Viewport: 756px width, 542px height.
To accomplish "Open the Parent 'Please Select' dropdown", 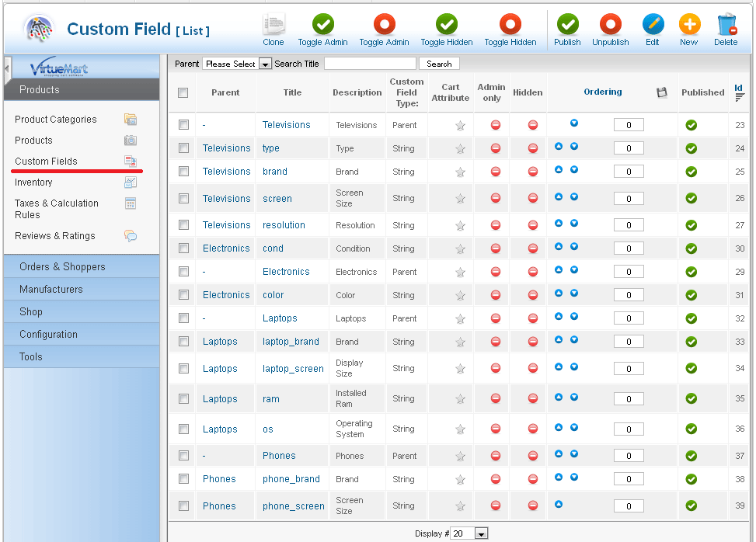I will [x=236, y=64].
